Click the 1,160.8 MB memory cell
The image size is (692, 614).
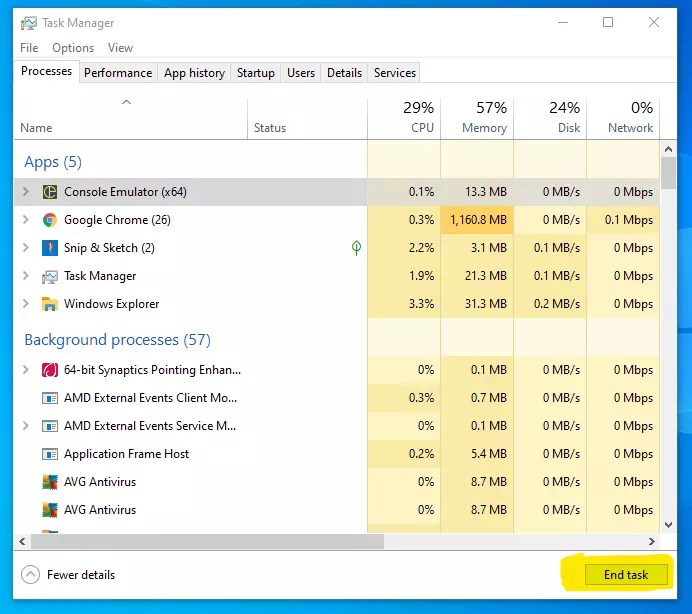coord(477,220)
